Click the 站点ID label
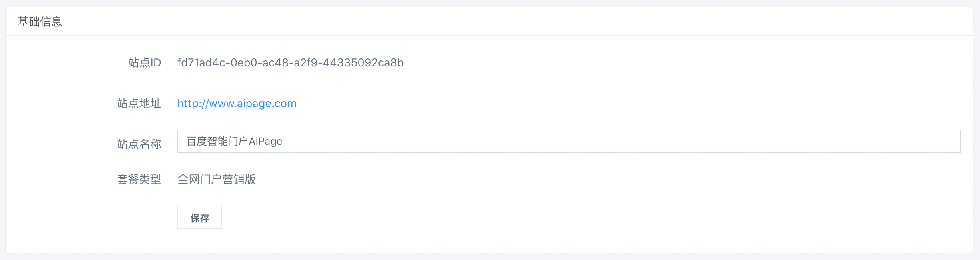The width and height of the screenshot is (980, 260). click(145, 62)
